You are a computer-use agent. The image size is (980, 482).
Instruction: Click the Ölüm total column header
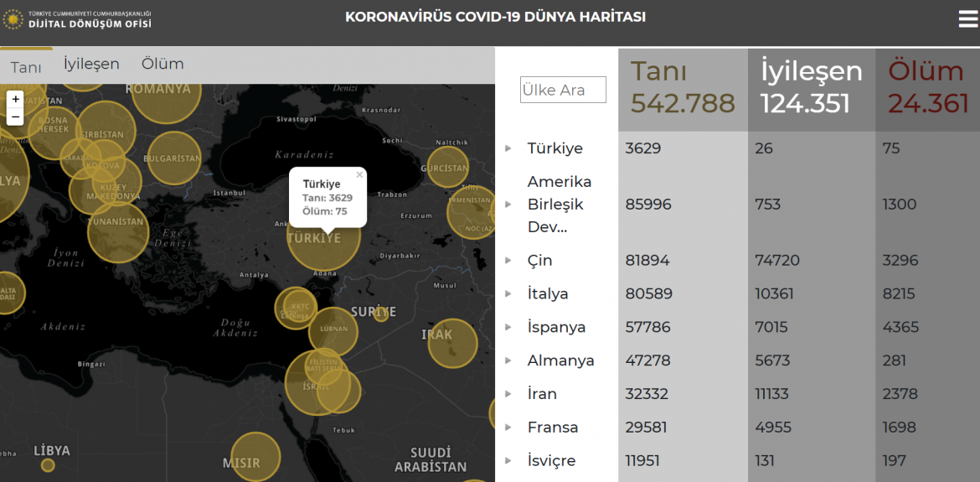(927, 88)
